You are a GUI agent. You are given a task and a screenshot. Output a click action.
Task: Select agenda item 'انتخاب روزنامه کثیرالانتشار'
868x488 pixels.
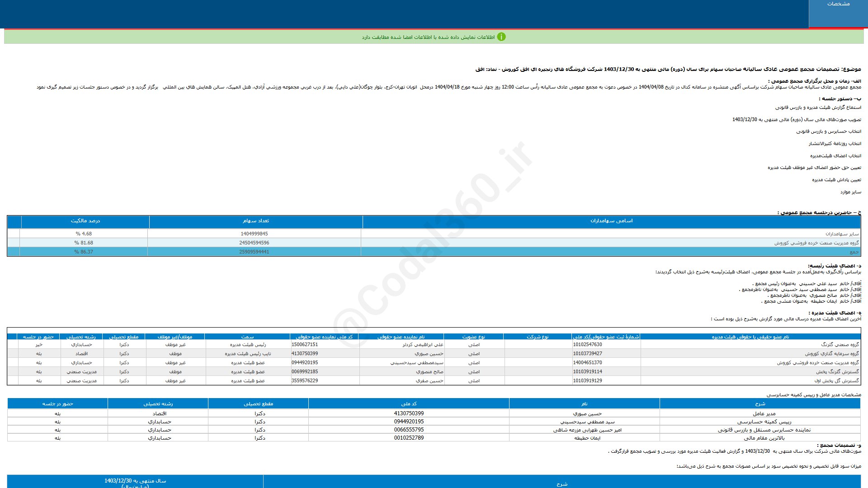pyautogui.click(x=835, y=144)
